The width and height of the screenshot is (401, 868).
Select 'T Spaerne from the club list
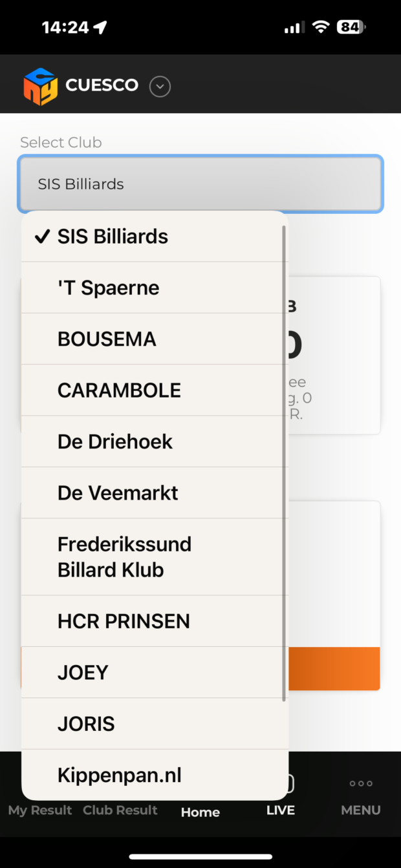coord(155,288)
